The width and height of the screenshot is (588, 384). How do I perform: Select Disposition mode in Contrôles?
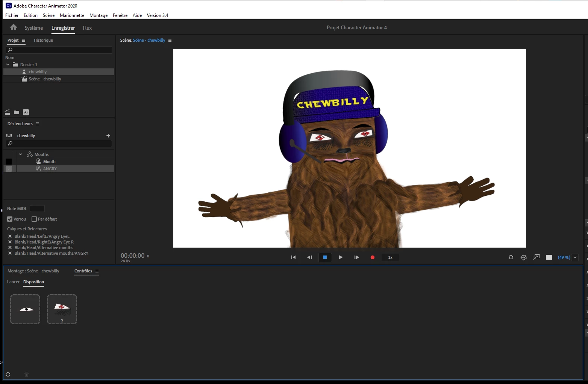[x=33, y=282]
